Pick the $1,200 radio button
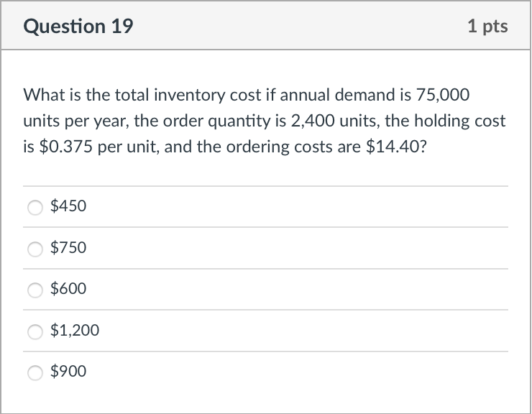The width and height of the screenshot is (532, 414). (x=35, y=331)
